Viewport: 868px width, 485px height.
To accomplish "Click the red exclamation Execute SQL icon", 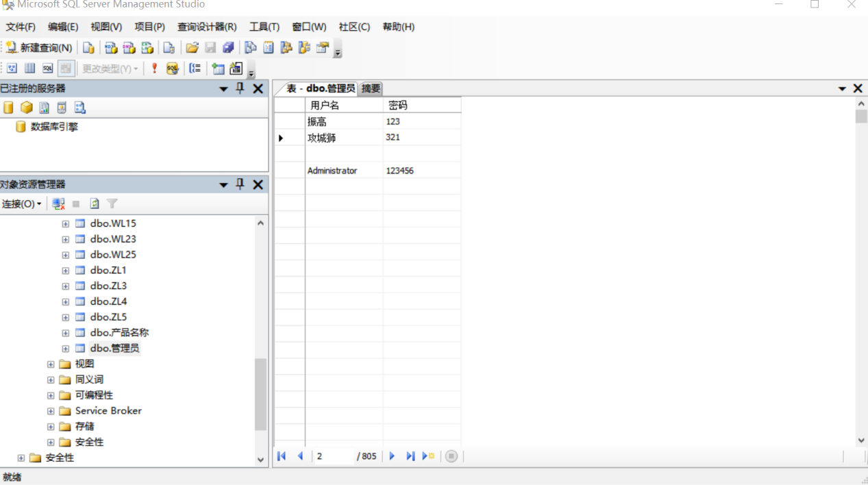I will 154,69.
